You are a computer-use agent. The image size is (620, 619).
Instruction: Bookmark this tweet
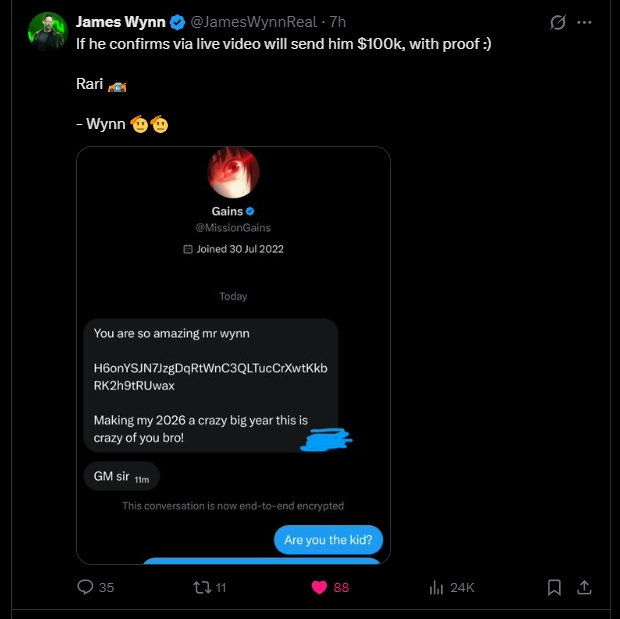tap(554, 587)
